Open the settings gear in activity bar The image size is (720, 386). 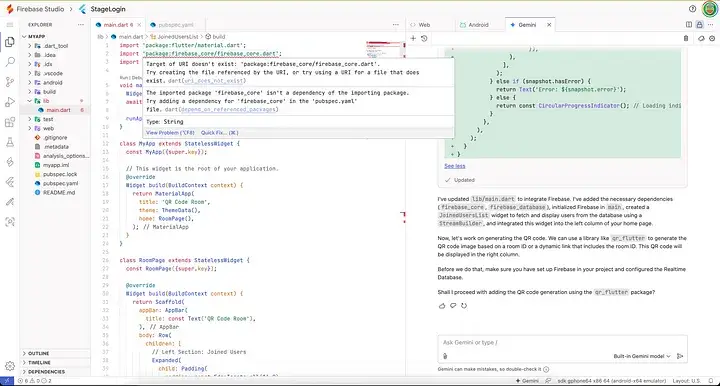pyautogui.click(x=10, y=366)
